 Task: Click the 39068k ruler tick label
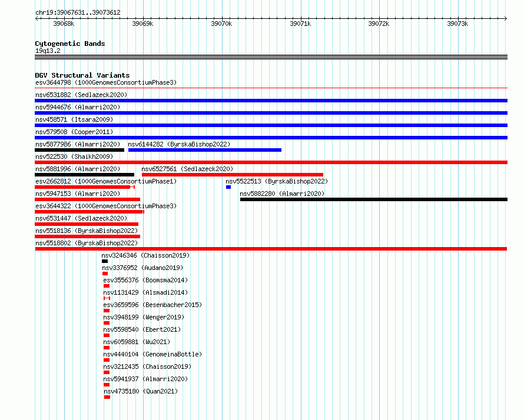tap(64, 24)
